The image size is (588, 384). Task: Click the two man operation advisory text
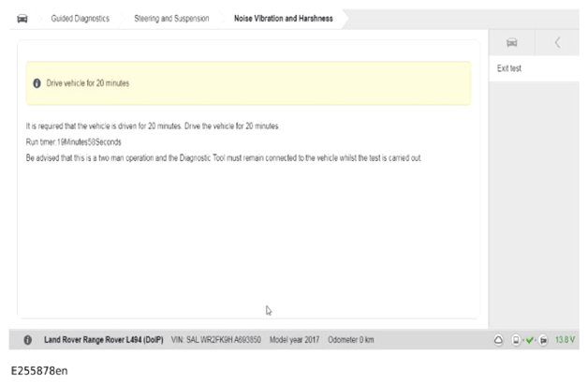pos(224,158)
